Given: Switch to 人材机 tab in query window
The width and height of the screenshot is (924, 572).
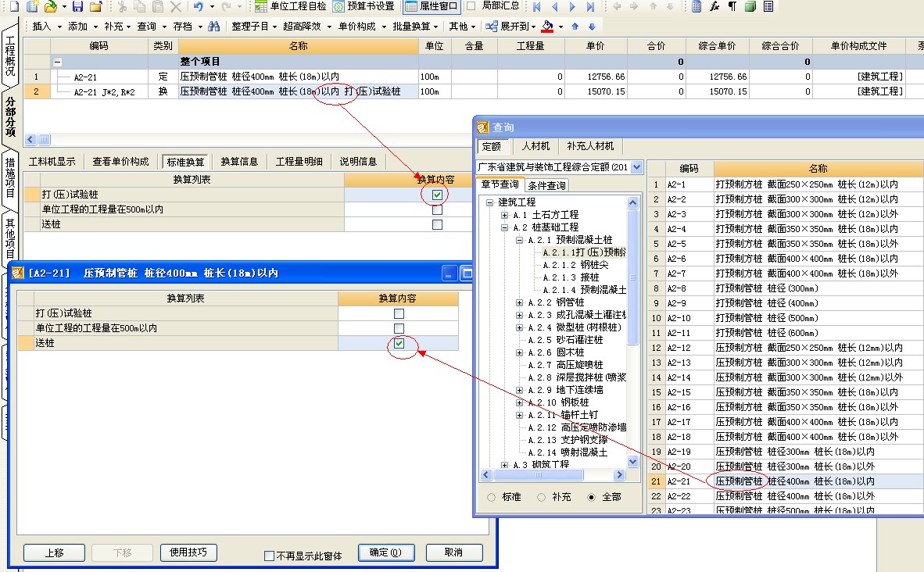Looking at the screenshot, I should click(x=535, y=146).
